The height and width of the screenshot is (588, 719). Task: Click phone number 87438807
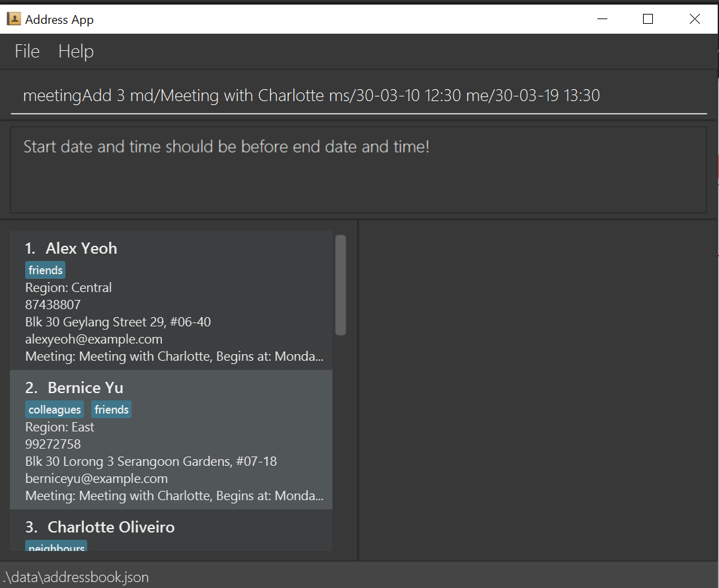(53, 305)
